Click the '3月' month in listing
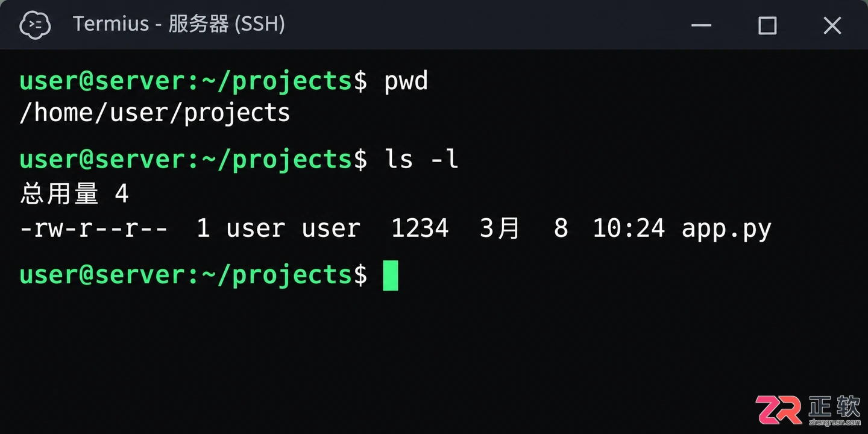 click(500, 228)
